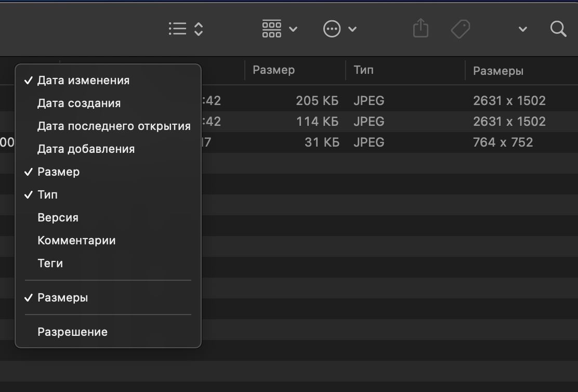The height and width of the screenshot is (392, 578).
Task: Add the Разрешение column
Action: (72, 332)
